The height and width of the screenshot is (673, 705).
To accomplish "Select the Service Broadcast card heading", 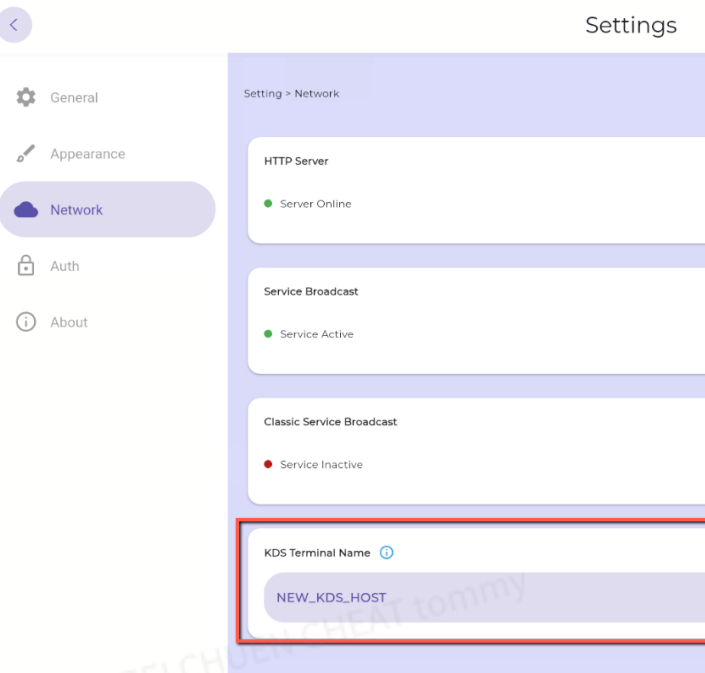I will pyautogui.click(x=311, y=292).
